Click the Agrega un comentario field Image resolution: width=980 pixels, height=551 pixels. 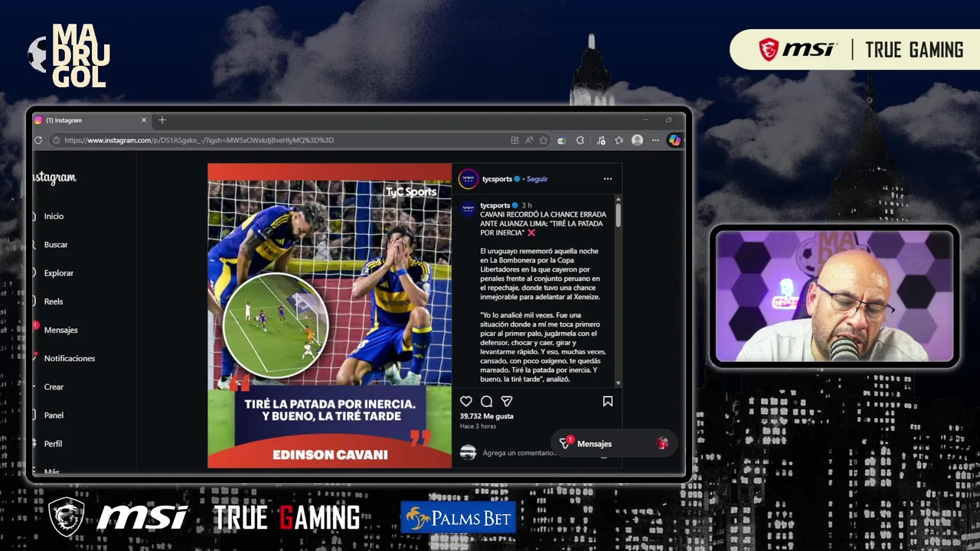[519, 453]
